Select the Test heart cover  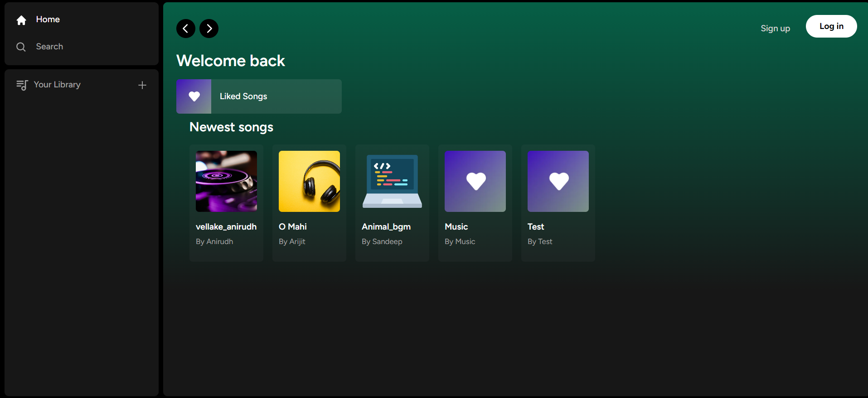pyautogui.click(x=558, y=181)
